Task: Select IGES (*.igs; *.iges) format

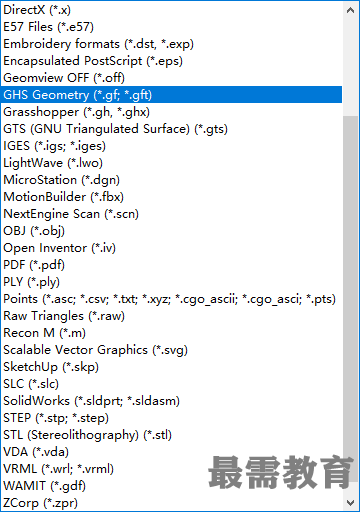Action: pos(171,146)
